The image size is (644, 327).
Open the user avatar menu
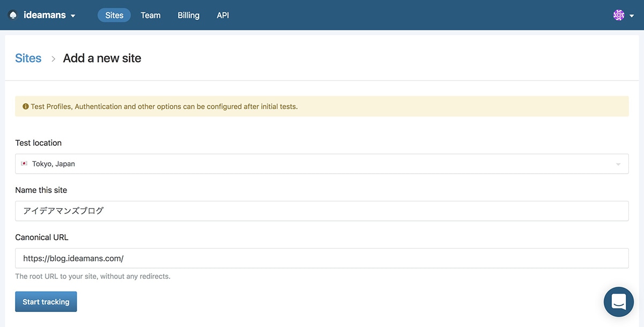pyautogui.click(x=619, y=15)
